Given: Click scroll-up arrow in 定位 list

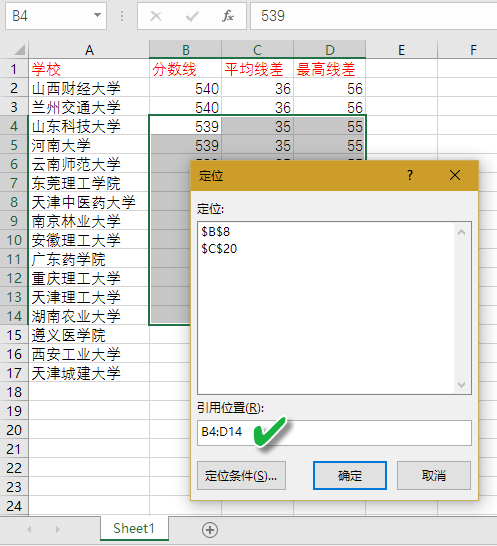Looking at the screenshot, I should (461, 232).
